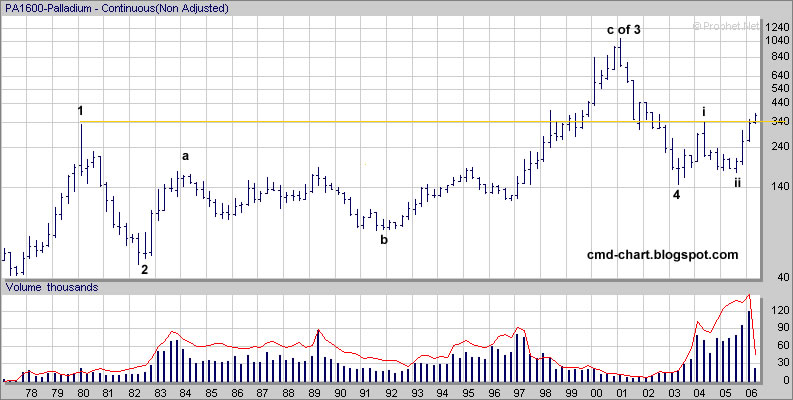Image resolution: width=793 pixels, height=400 pixels.
Task: Select year label 81 on time axis
Action: click(108, 393)
